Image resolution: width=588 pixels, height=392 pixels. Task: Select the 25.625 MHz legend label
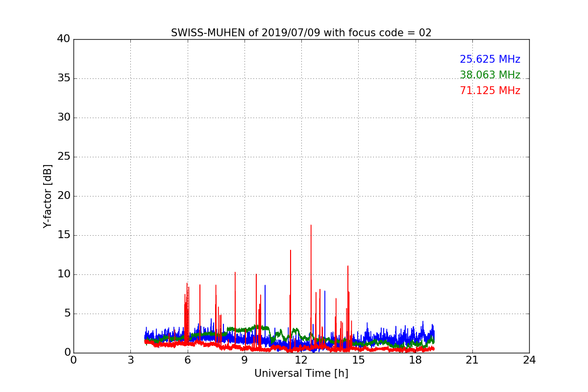(x=490, y=59)
